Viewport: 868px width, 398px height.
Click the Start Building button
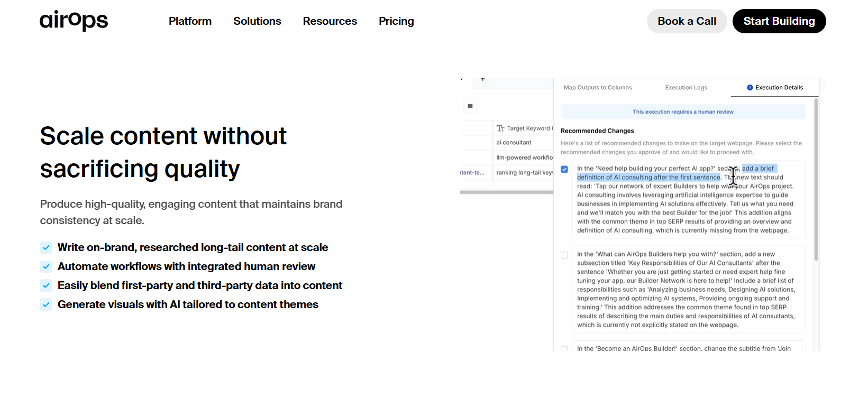tap(779, 21)
